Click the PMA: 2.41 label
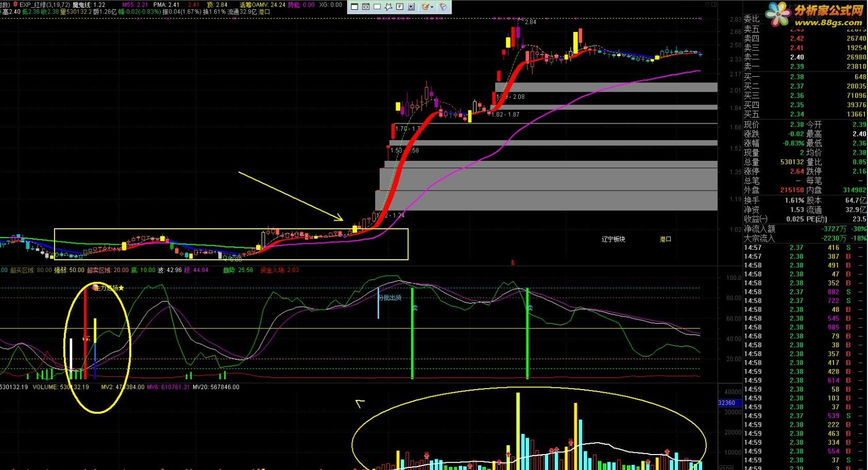The width and height of the screenshot is (868, 470). 166,5
